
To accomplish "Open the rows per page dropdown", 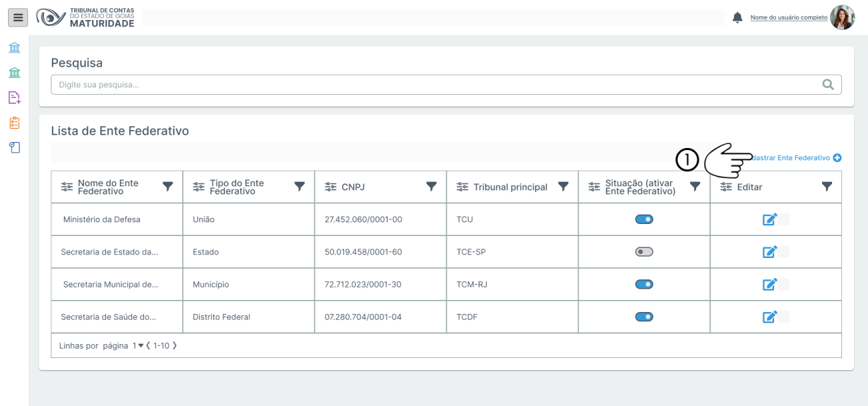I will 137,346.
